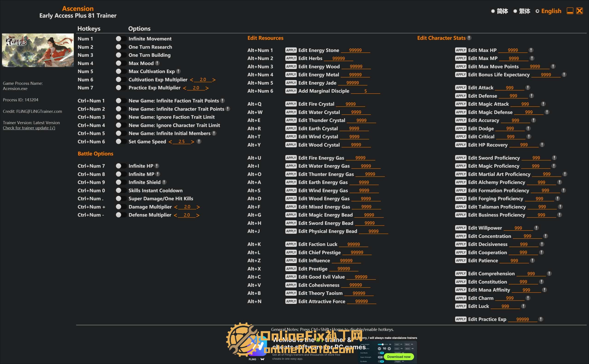Click info icon next to Infinite Shield
589x364 pixels.
164,182
